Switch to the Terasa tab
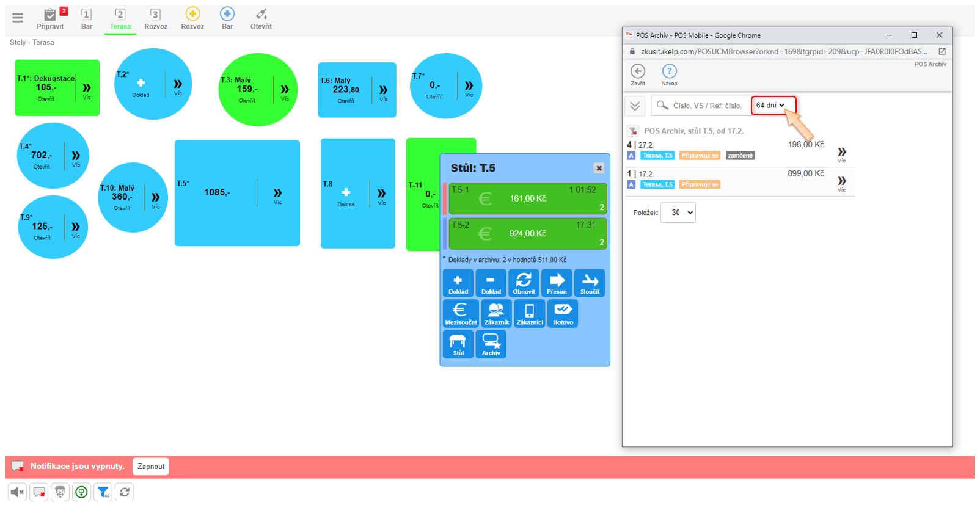This screenshot has height=505, width=980. click(x=120, y=19)
